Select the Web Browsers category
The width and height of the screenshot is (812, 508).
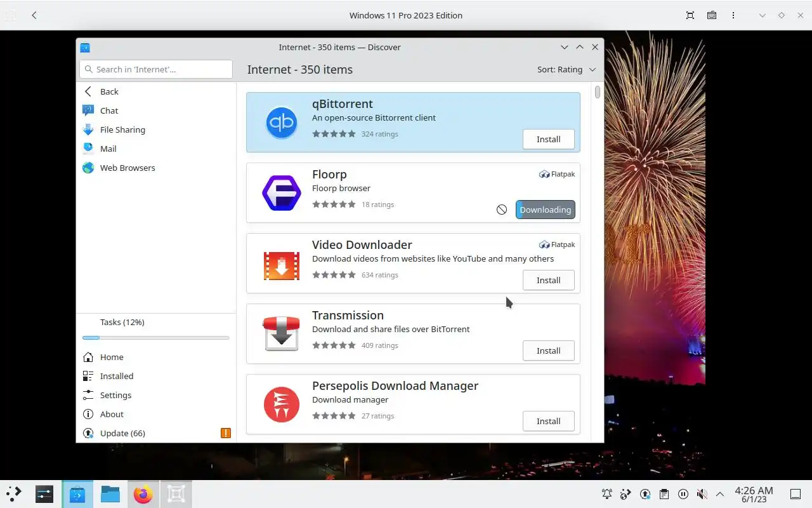click(156, 168)
